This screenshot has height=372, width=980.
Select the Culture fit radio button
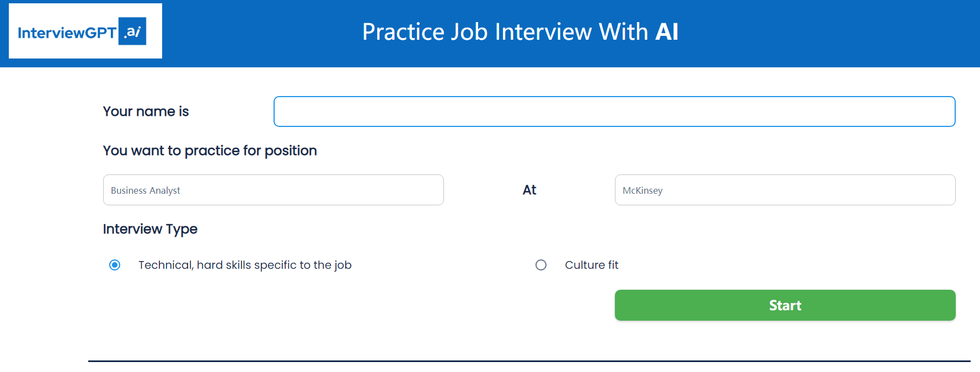(541, 265)
